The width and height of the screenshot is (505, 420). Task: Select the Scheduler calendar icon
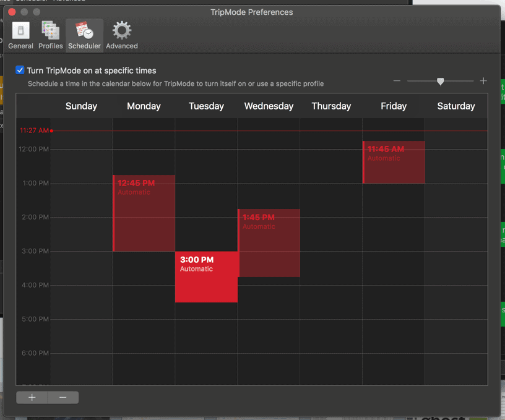point(84,30)
